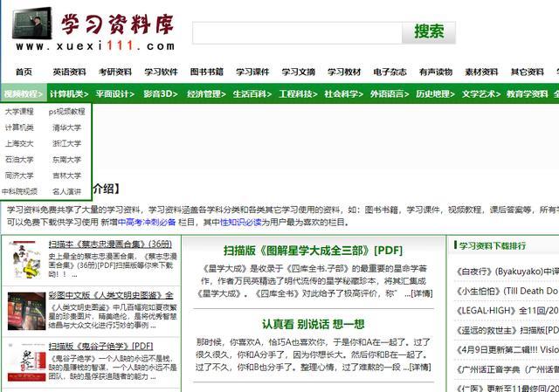Open the 《LEGAL·HIGH》 ranking entry
559x392 pixels.
click(507, 311)
